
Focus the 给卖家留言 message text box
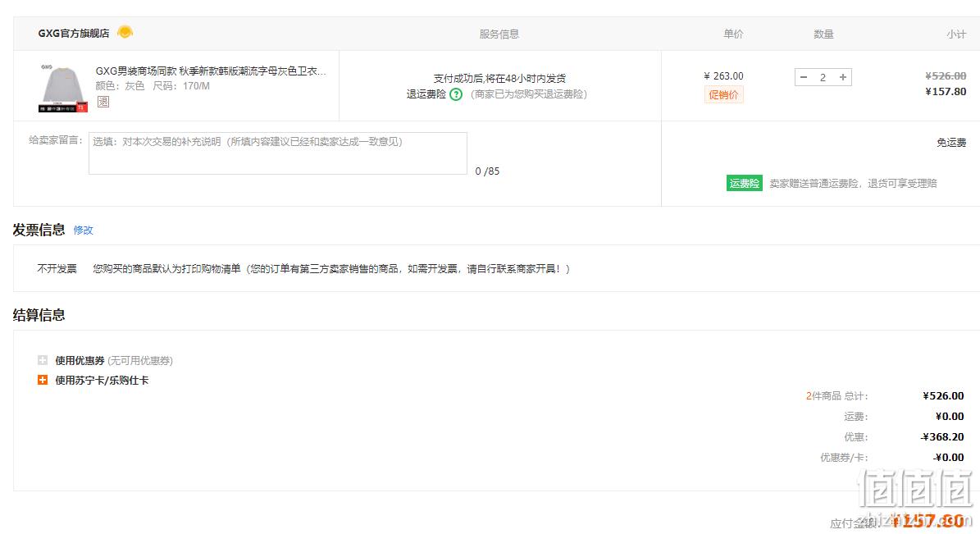tap(277, 153)
